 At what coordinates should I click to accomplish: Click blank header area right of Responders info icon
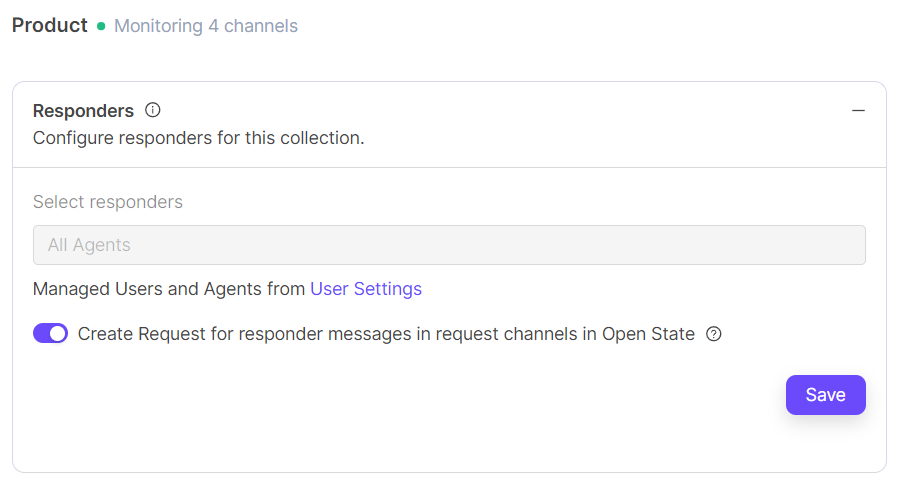[x=500, y=110]
